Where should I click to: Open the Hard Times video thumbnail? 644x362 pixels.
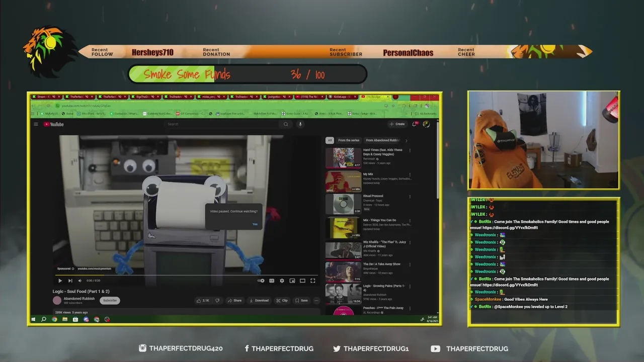pos(343,157)
